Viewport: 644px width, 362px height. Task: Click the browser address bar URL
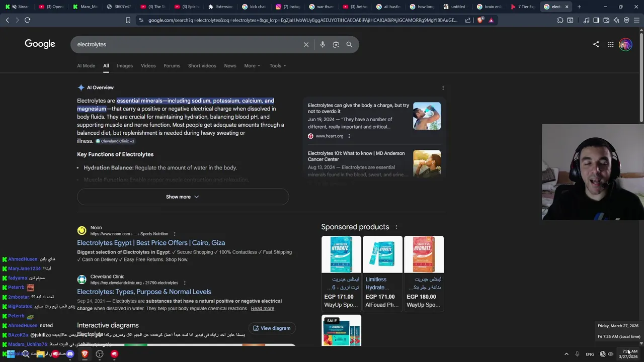(x=303, y=20)
